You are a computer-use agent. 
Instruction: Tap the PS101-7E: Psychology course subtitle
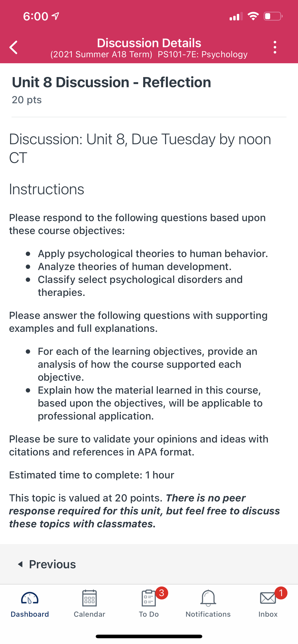click(x=203, y=54)
